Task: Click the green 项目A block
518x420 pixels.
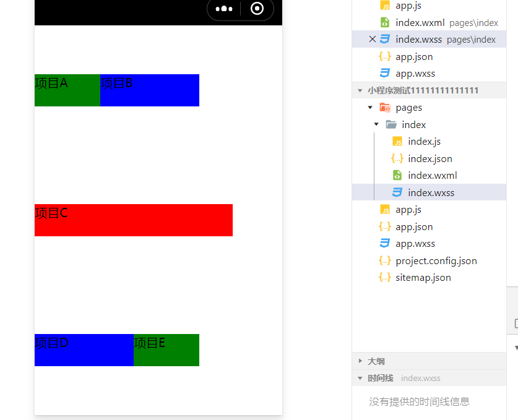Action: pyautogui.click(x=67, y=90)
